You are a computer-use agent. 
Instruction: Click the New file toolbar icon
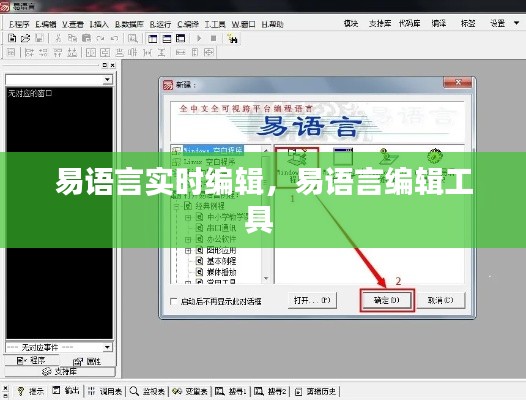pos(12,38)
